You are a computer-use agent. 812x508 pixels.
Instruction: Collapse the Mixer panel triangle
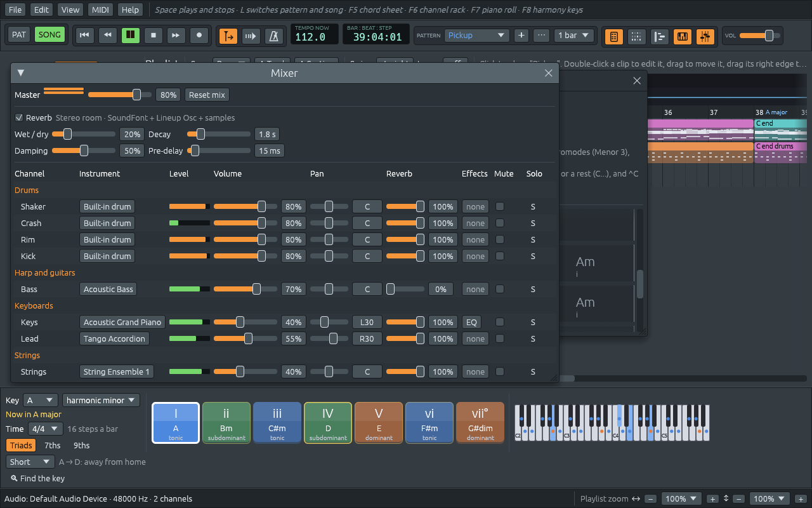click(x=21, y=73)
